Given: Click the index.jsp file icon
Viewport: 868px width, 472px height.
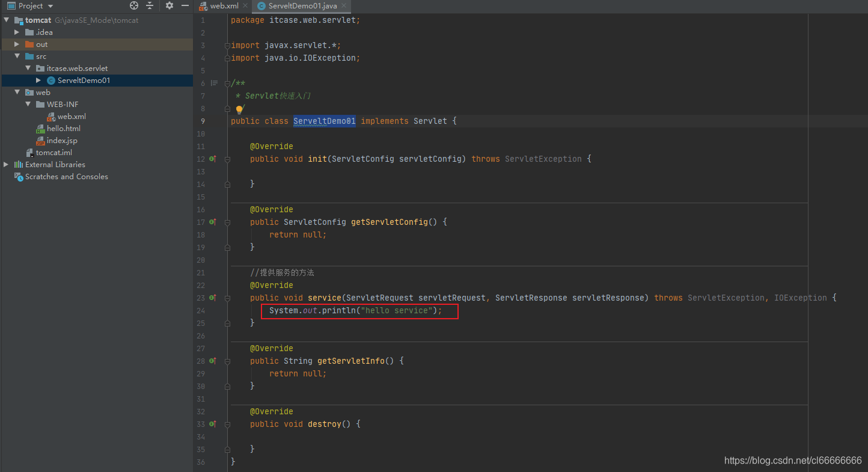Looking at the screenshot, I should pos(40,141).
